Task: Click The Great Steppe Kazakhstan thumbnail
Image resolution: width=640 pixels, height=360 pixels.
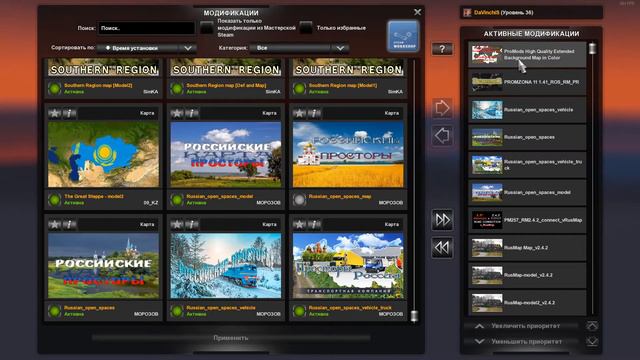Action: (x=103, y=155)
